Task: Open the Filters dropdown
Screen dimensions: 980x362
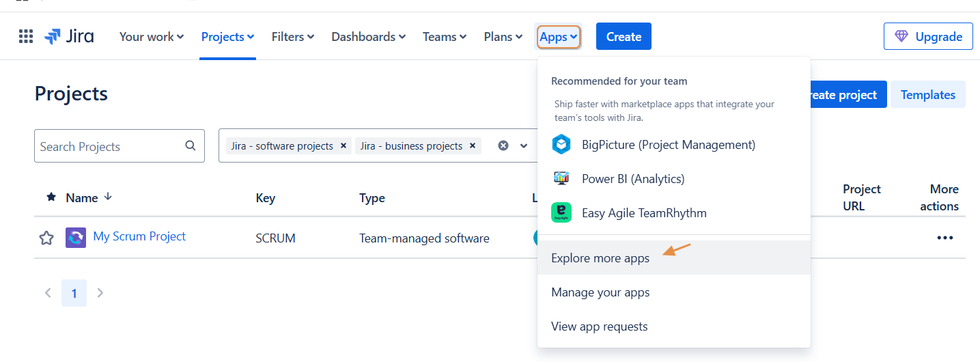Action: [x=293, y=37]
